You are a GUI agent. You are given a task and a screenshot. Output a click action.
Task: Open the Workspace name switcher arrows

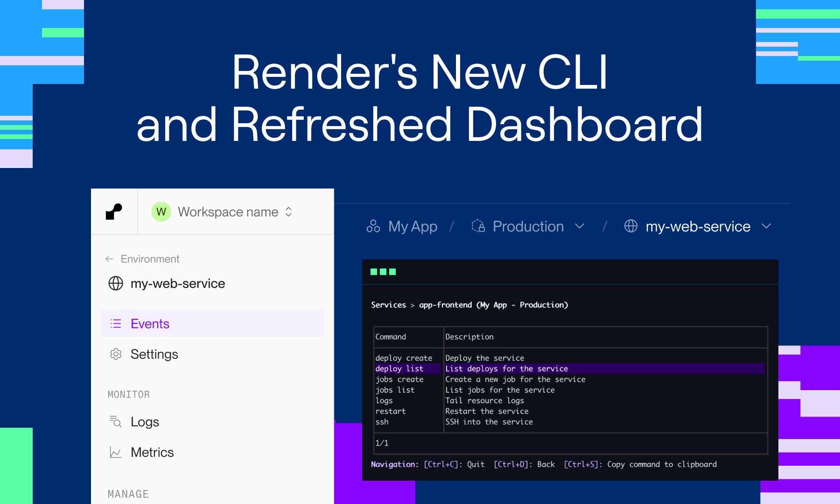(289, 212)
